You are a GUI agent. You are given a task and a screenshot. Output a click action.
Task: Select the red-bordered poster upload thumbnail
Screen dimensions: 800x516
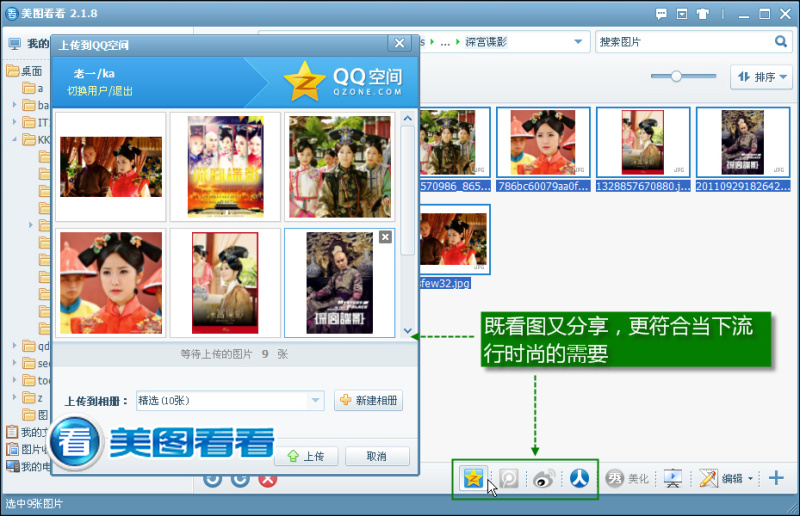pos(226,283)
